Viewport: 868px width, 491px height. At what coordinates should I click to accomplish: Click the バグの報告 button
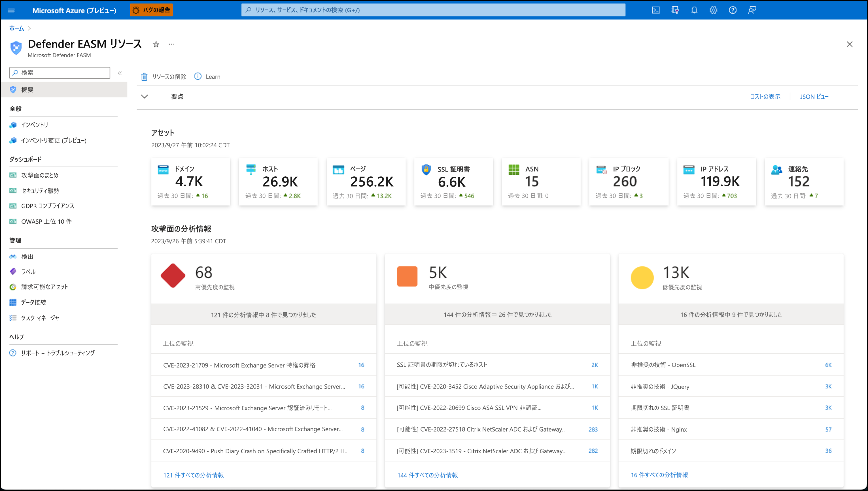[x=151, y=10]
